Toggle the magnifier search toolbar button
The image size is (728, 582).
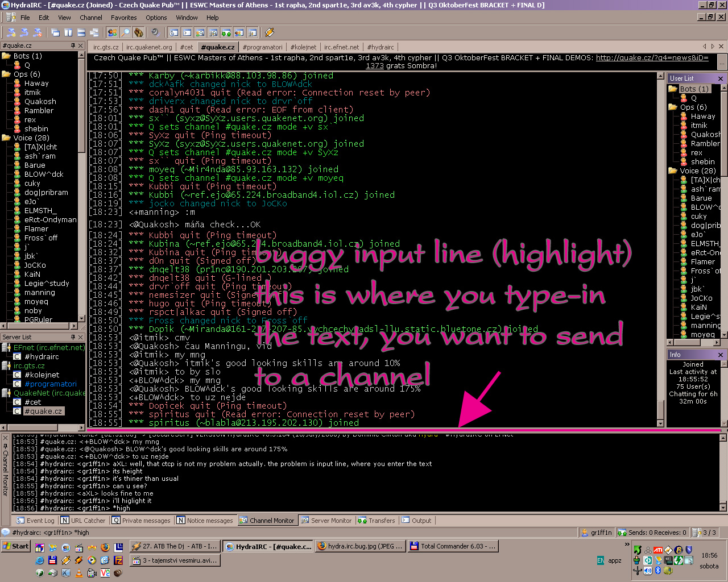click(x=125, y=32)
